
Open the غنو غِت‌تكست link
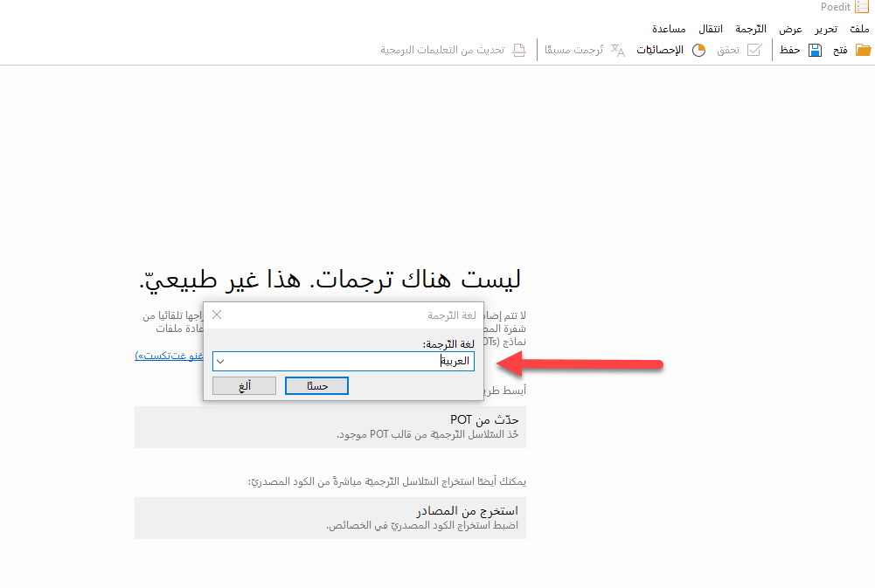(x=169, y=356)
